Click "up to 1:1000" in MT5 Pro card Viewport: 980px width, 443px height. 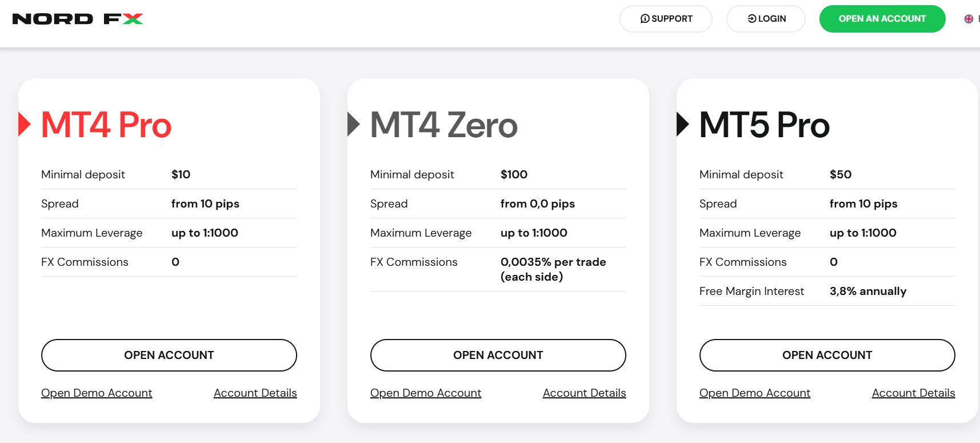(863, 233)
